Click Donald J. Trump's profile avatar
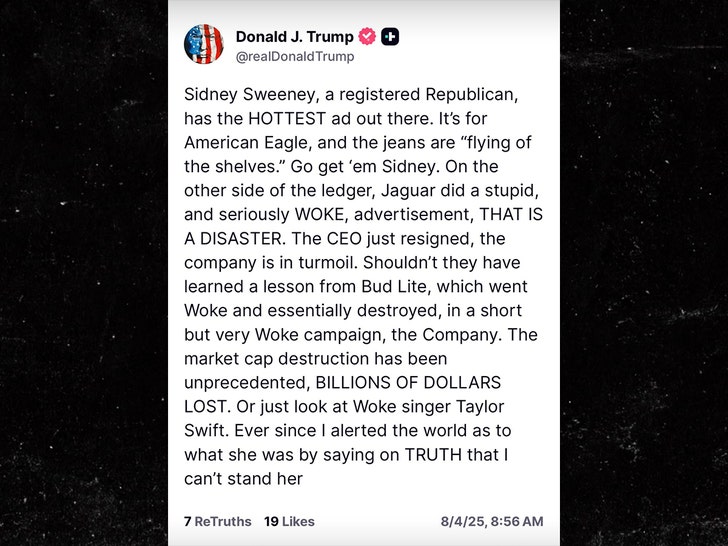 (204, 45)
